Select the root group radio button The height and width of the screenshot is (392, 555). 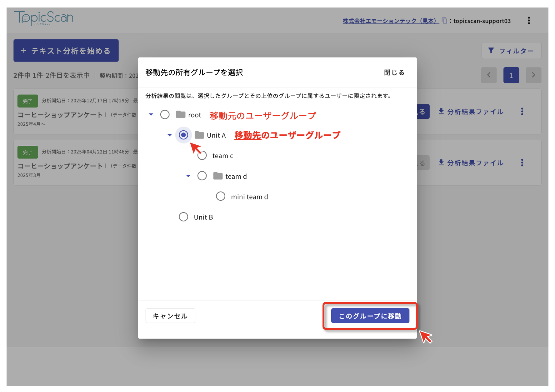pos(165,115)
